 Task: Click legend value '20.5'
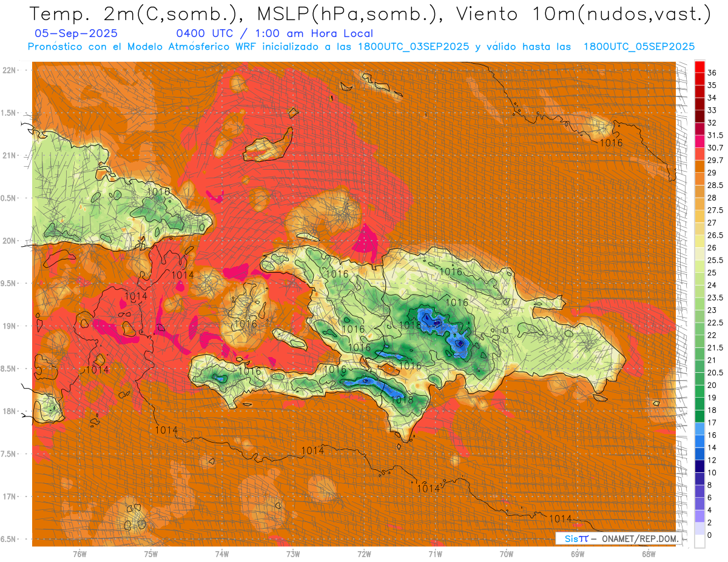coord(715,372)
